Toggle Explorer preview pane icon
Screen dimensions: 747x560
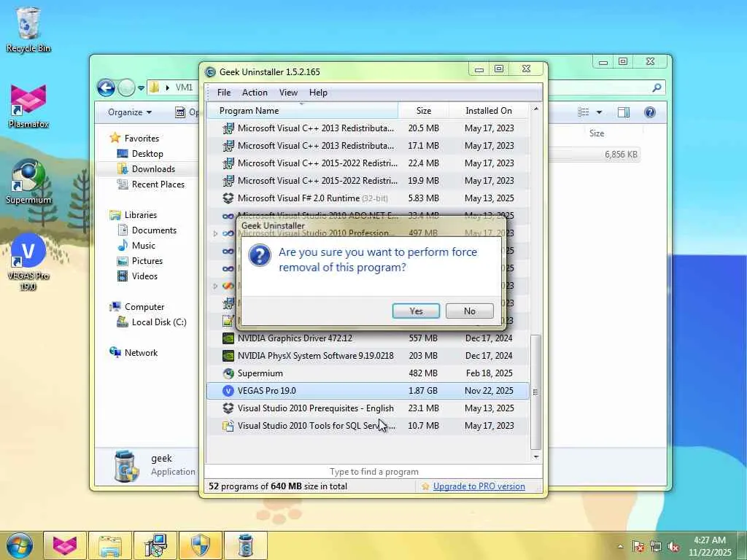(624, 112)
